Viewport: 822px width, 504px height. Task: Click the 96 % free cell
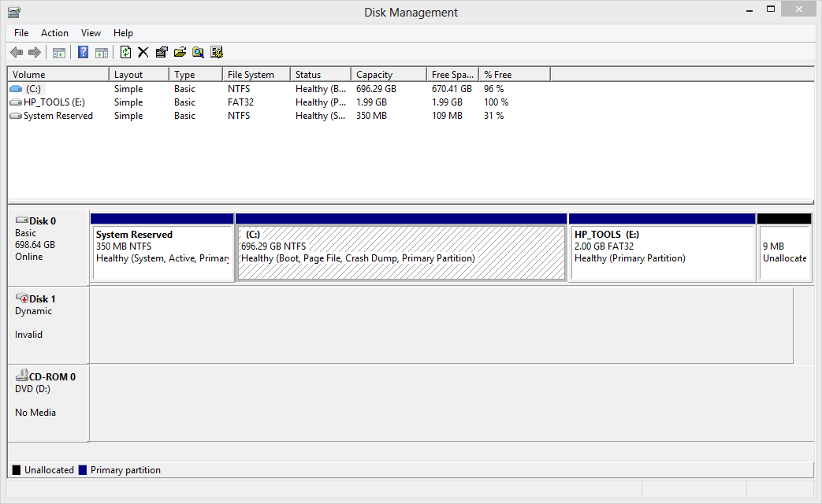494,89
